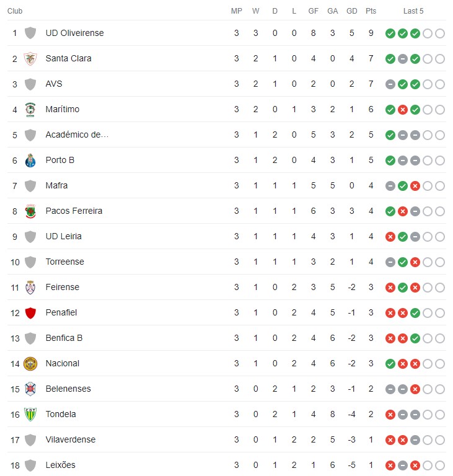
Task: Click Vilaverdense's first red loss indicator
Action: point(390,440)
